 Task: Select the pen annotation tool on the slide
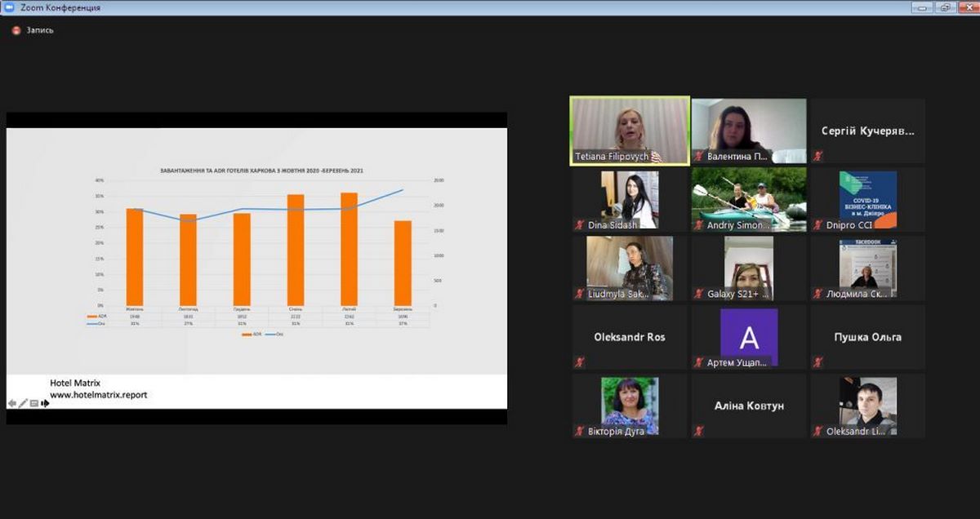click(x=23, y=403)
